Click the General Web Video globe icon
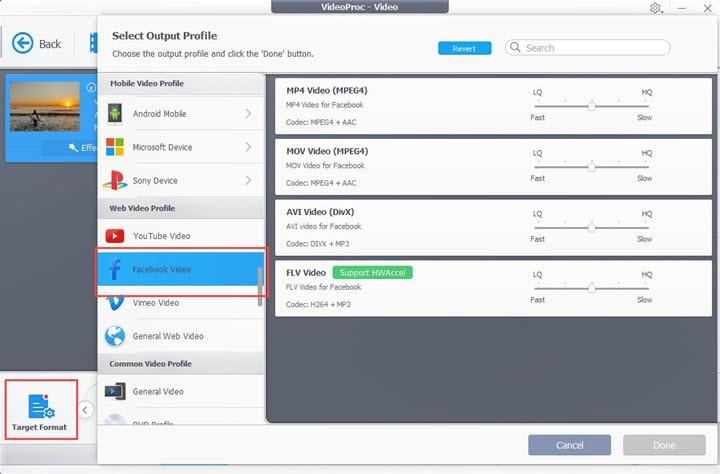Image resolution: width=720 pixels, height=474 pixels. pos(114,336)
